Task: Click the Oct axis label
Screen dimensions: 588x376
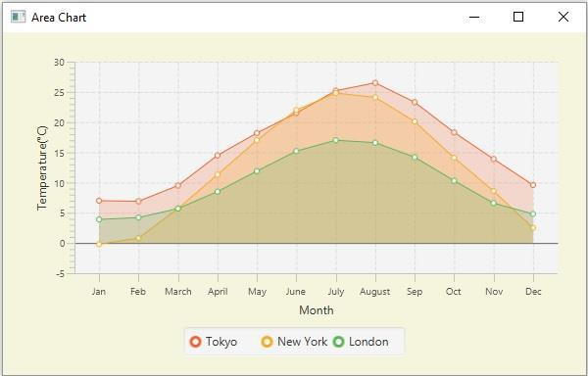Action: 454,292
